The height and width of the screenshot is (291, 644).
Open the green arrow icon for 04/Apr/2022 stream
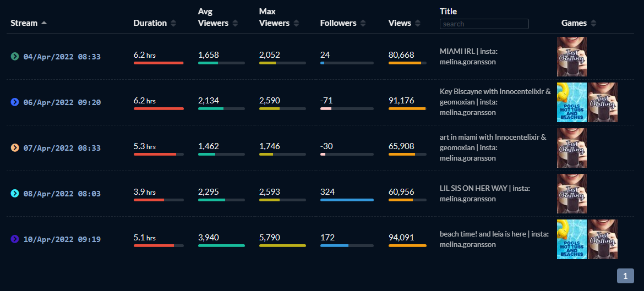[15, 57]
